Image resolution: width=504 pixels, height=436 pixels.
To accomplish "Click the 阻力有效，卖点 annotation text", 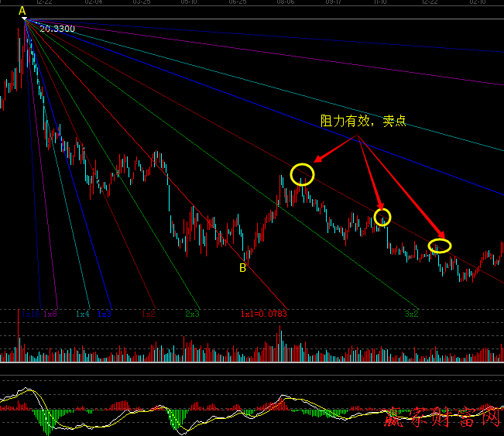I will (x=363, y=122).
